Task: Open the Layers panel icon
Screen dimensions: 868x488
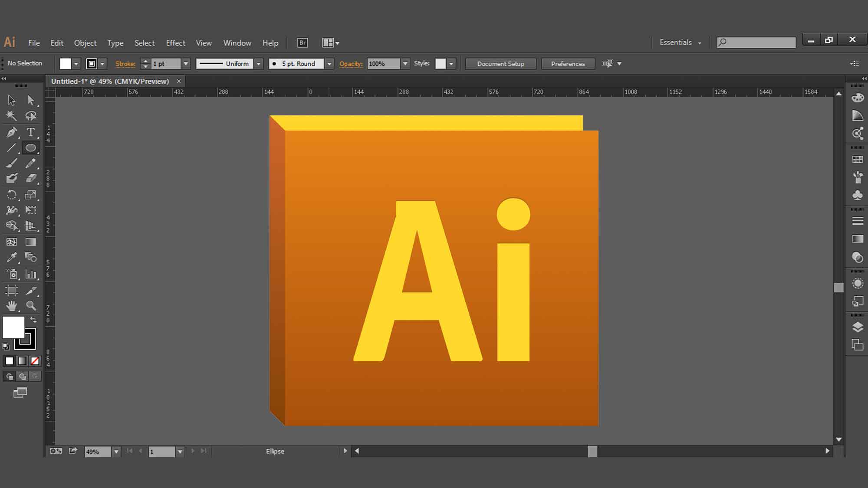Action: [858, 327]
